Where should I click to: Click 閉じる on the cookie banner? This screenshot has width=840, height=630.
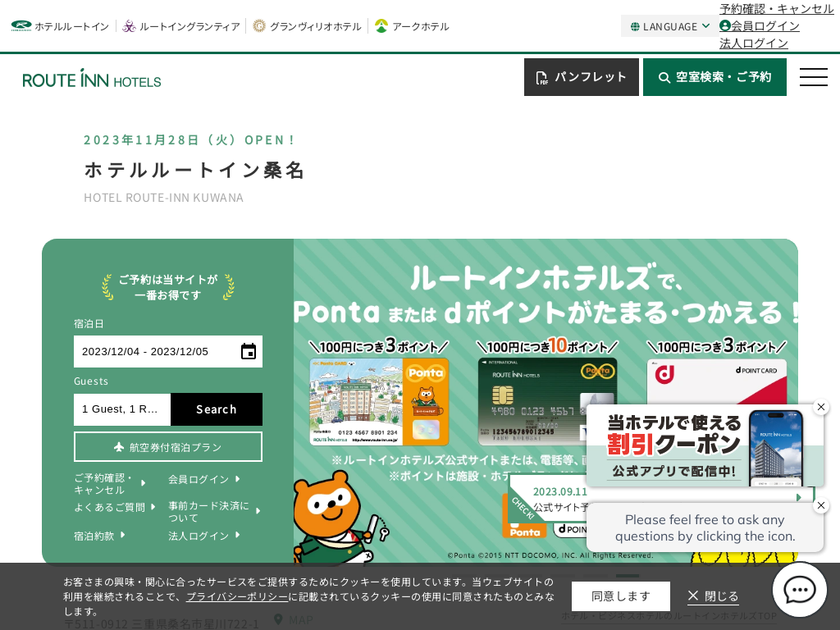713,596
